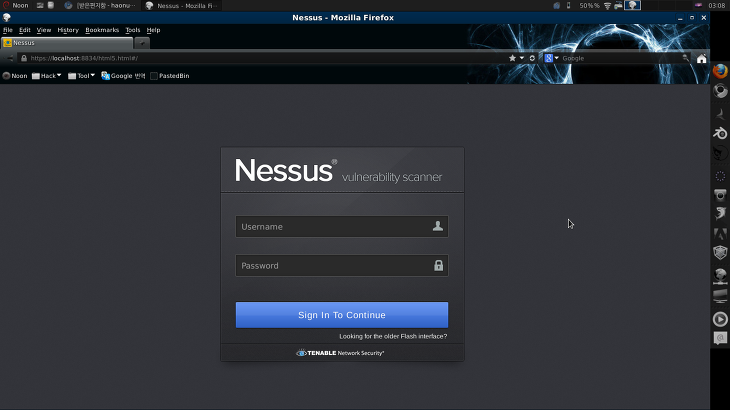This screenshot has height=410, width=730.
Task: Click the Password input field
Action: click(x=342, y=266)
